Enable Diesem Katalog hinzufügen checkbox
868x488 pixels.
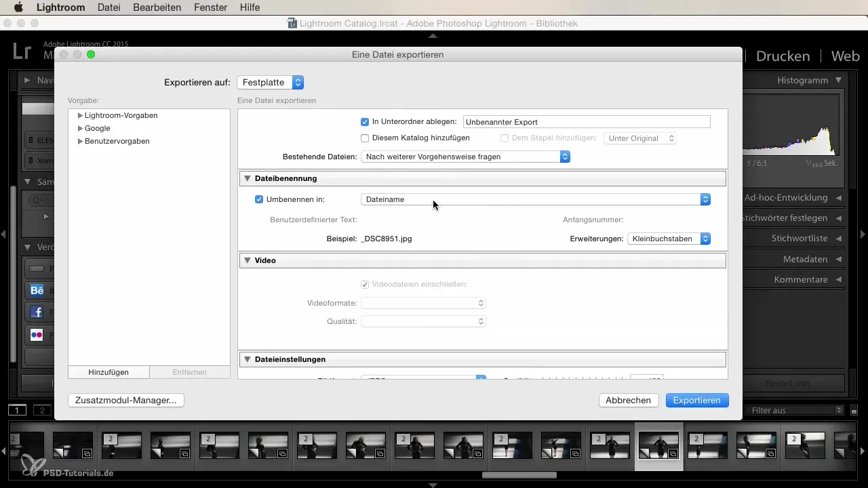point(365,138)
